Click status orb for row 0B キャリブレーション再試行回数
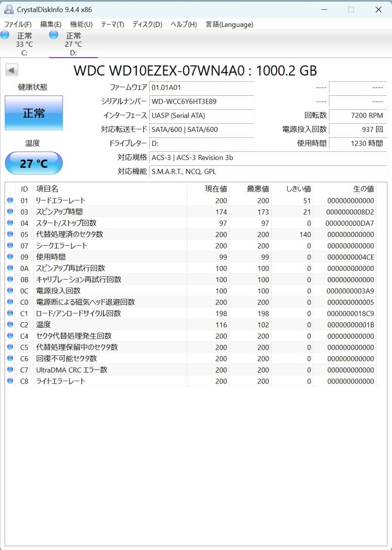The image size is (392, 550). point(10,280)
